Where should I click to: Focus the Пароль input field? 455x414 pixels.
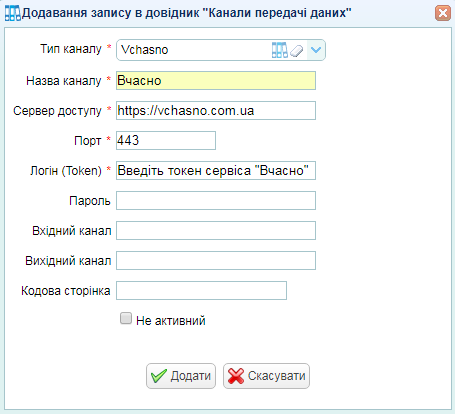[x=216, y=200]
